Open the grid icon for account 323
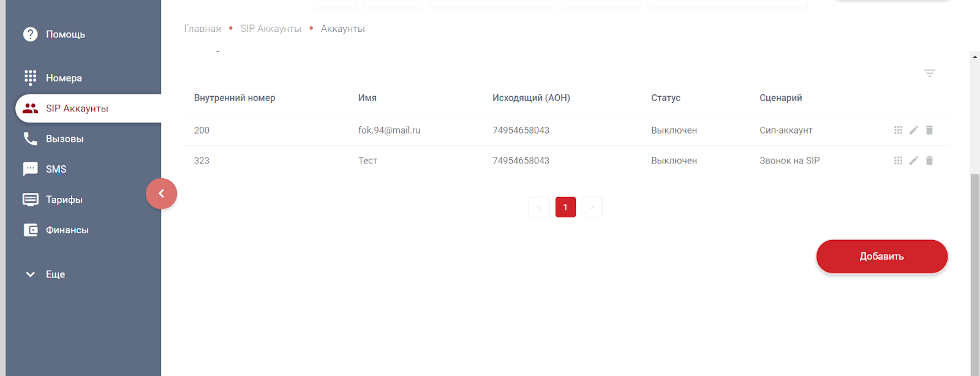The height and width of the screenshot is (376, 980). [x=898, y=160]
